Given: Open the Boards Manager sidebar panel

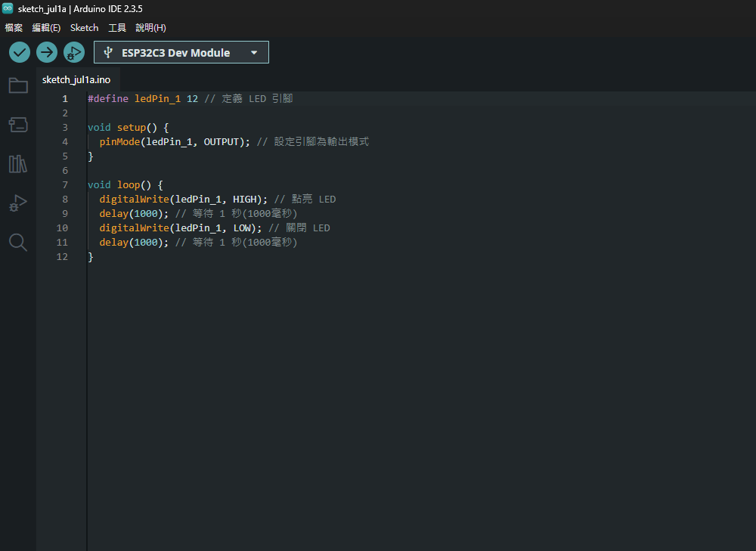Looking at the screenshot, I should (18, 125).
